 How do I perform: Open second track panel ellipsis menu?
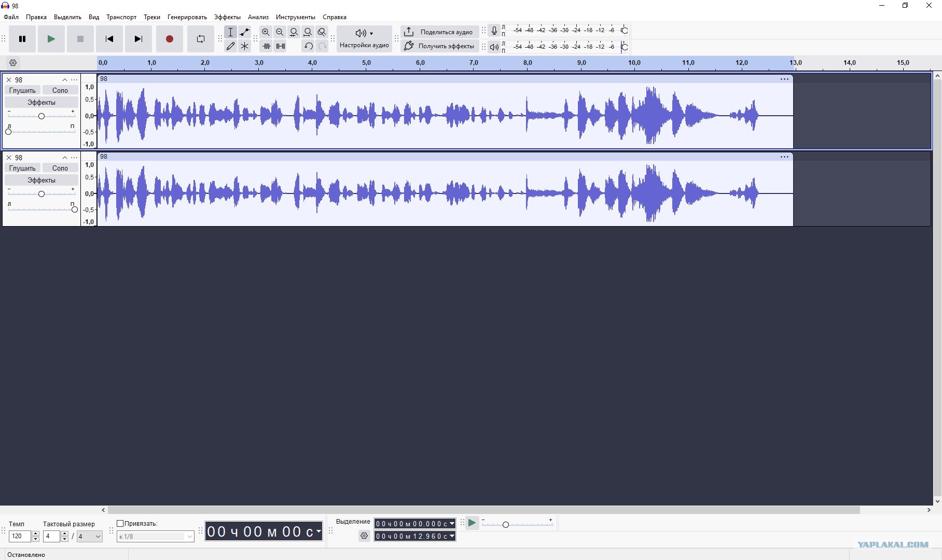[x=74, y=158]
